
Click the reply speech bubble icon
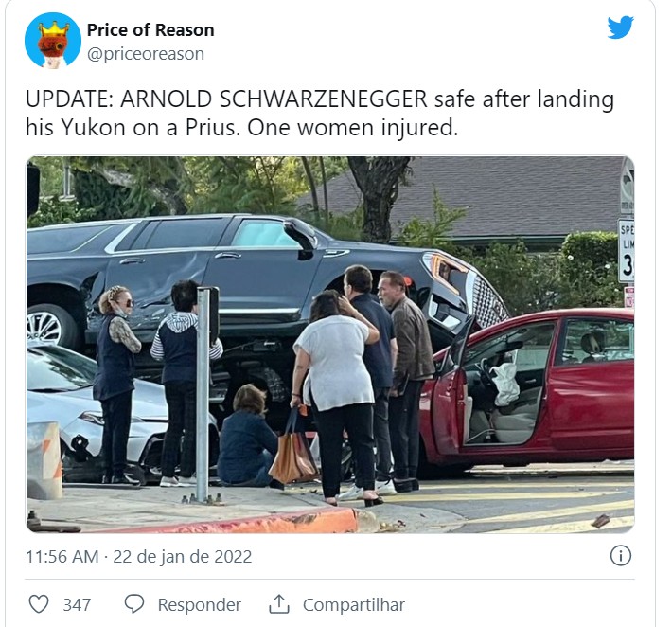pyautogui.click(x=134, y=604)
